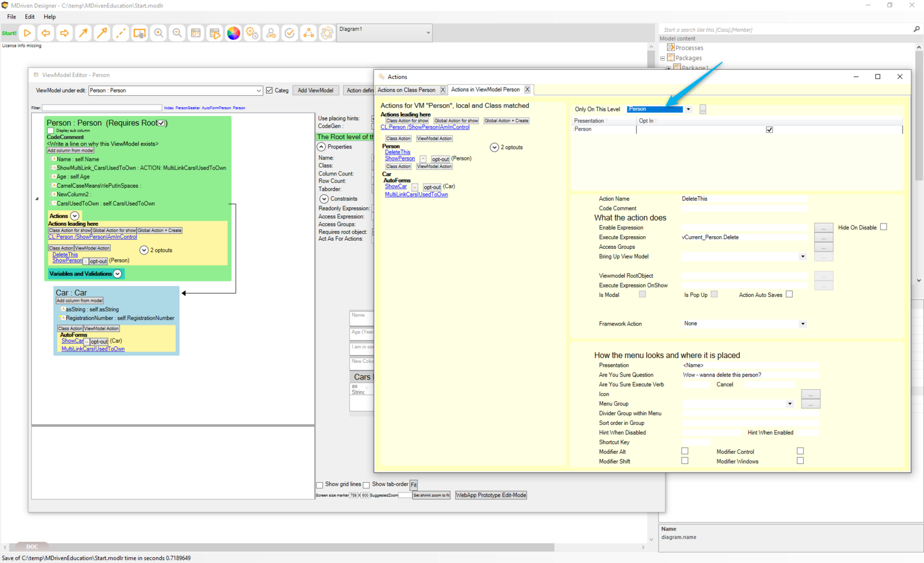Click the connected nodes graph icon
Viewport: 924px width, 563px height.
tap(308, 33)
